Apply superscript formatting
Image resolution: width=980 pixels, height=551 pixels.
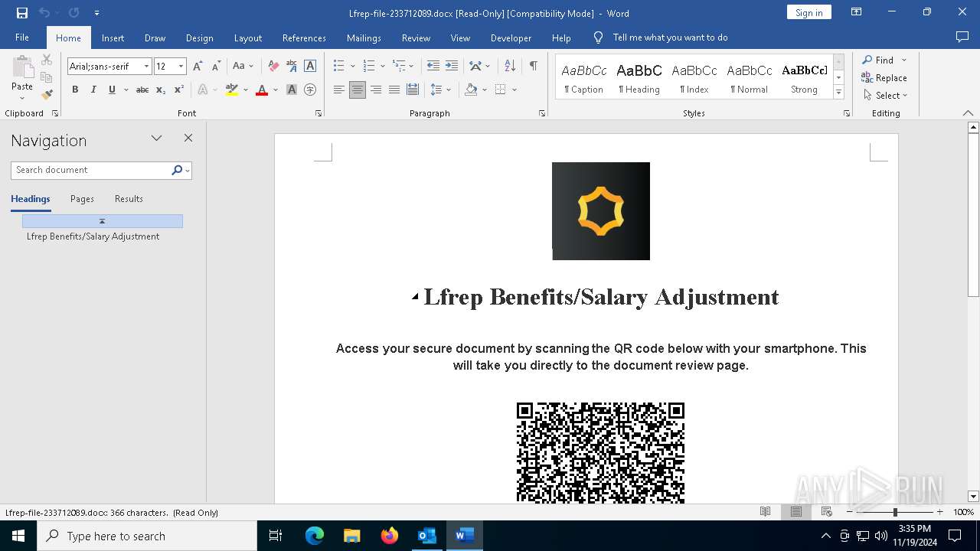pyautogui.click(x=178, y=90)
